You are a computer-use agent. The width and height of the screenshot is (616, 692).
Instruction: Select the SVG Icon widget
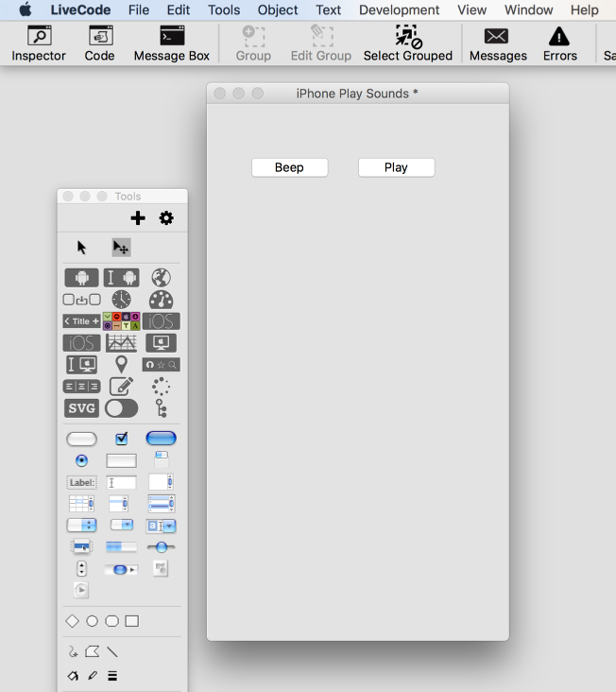pos(81,408)
